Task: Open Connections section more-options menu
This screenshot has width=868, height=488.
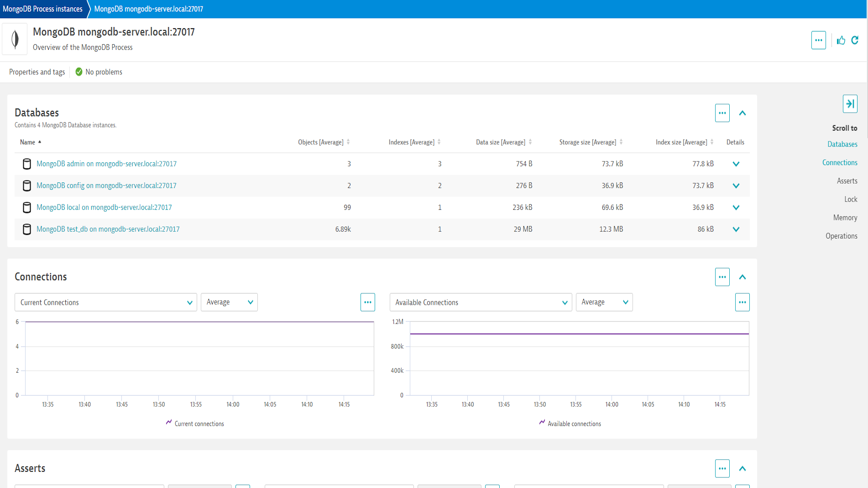Action: [722, 277]
